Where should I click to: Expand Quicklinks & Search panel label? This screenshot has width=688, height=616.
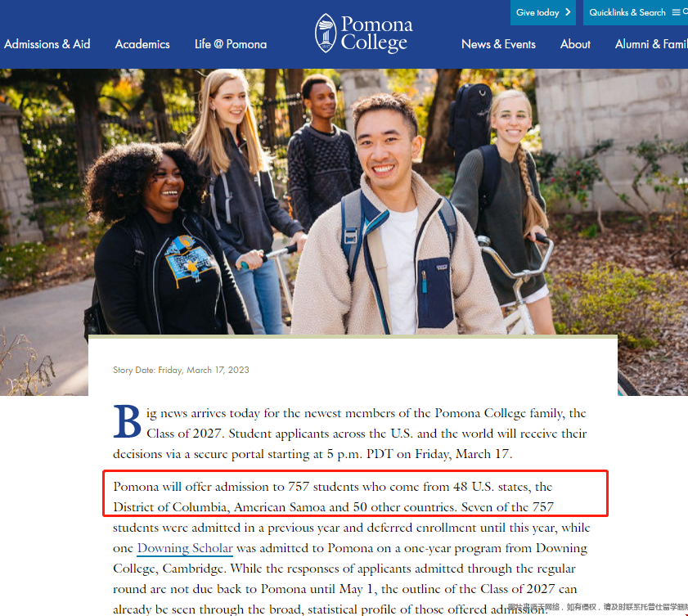(627, 12)
